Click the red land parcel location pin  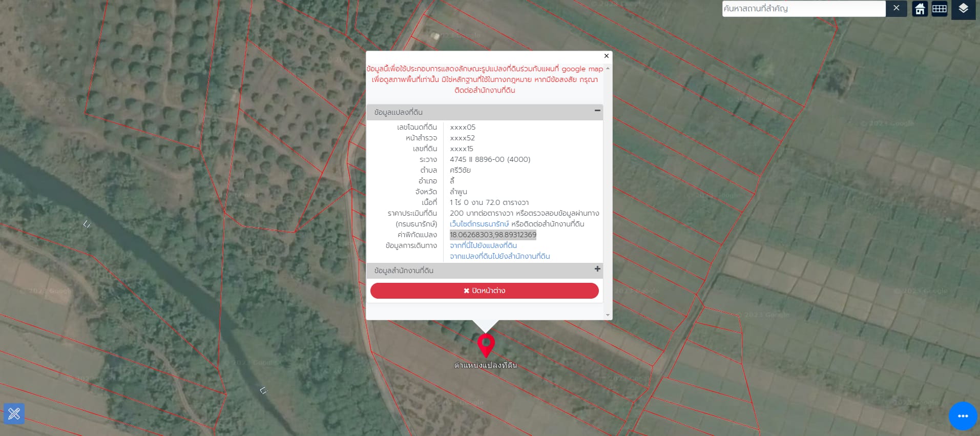click(486, 346)
